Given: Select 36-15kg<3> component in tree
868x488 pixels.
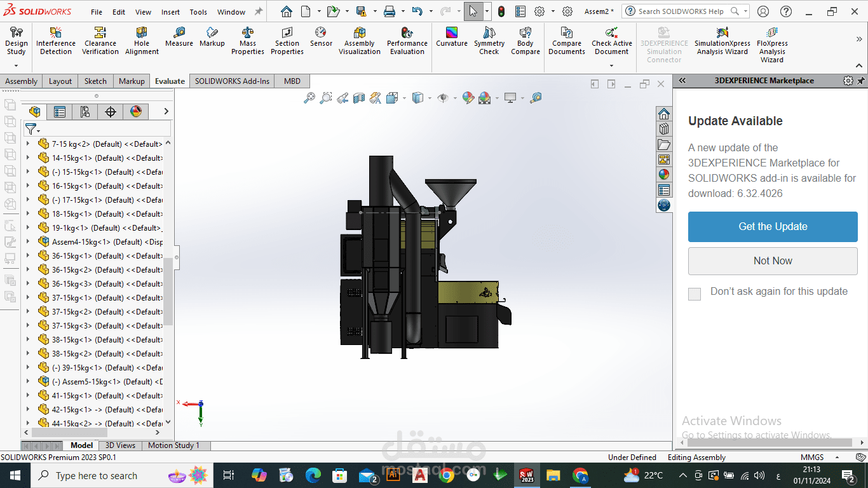Looking at the screenshot, I should 101,284.
